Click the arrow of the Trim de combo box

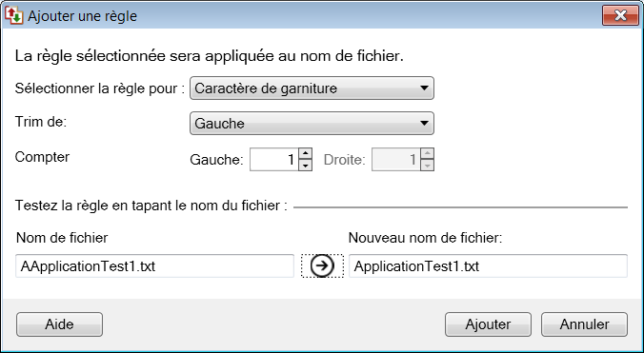point(424,124)
